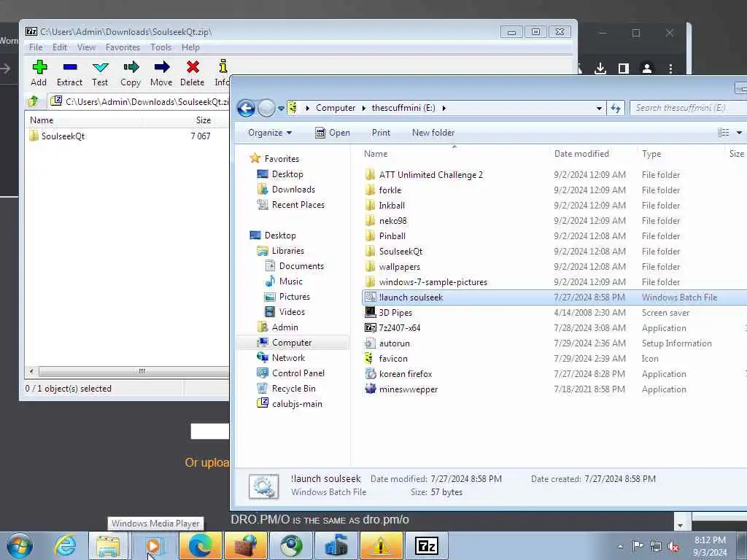Select the korean firefox application
Image resolution: width=747 pixels, height=560 pixels.
pos(406,374)
